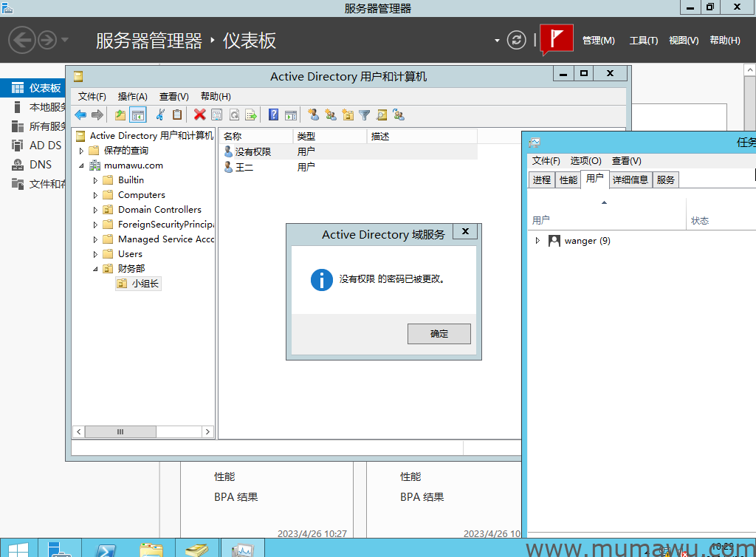The width and height of the screenshot is (756, 557).
Task: Expand the Domain Controllers node
Action: click(x=95, y=210)
